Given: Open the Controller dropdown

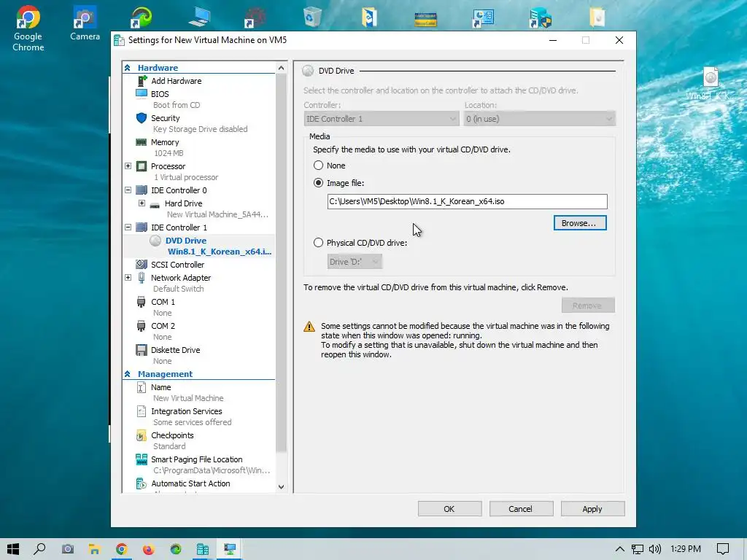Looking at the screenshot, I should [381, 119].
